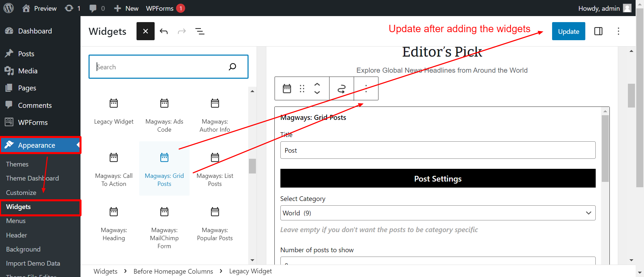
Task: Open the Customize link
Action: click(21, 193)
